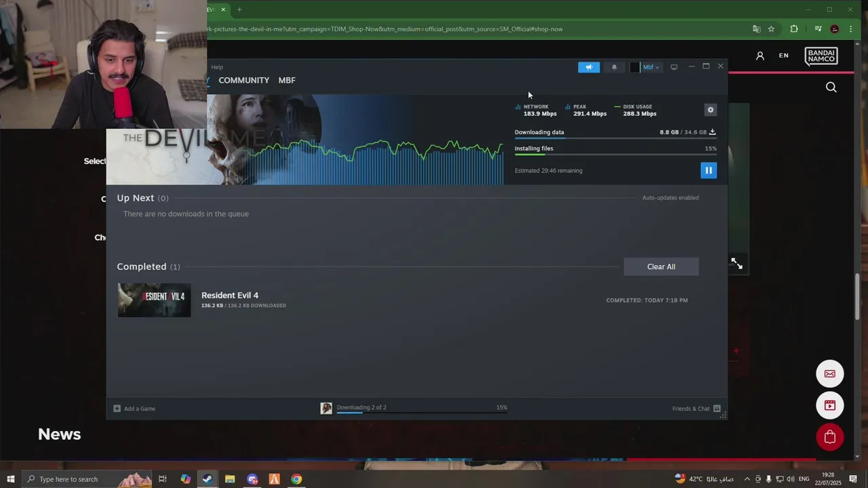The height and width of the screenshot is (488, 868).
Task: Click the Bandai Namco logo
Action: [x=821, y=56]
